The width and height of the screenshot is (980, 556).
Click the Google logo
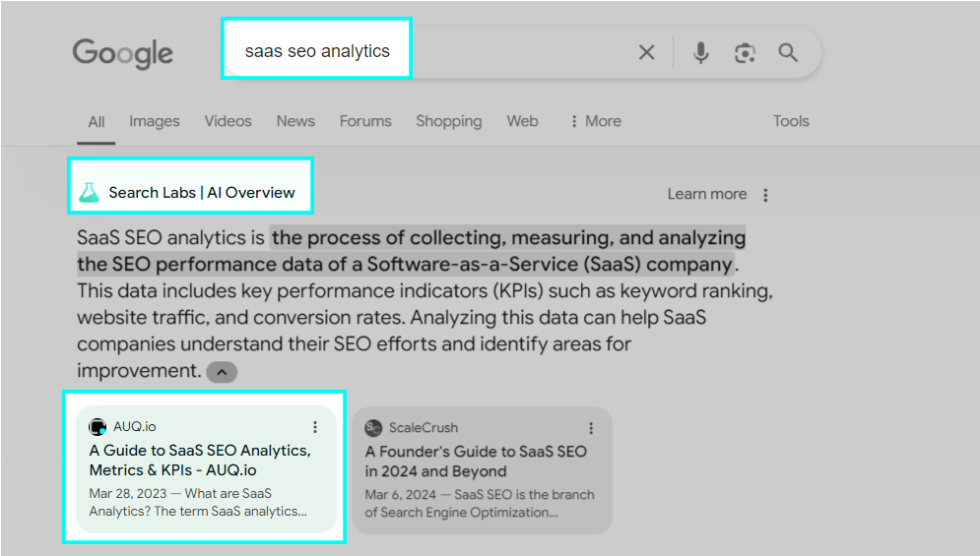point(122,54)
